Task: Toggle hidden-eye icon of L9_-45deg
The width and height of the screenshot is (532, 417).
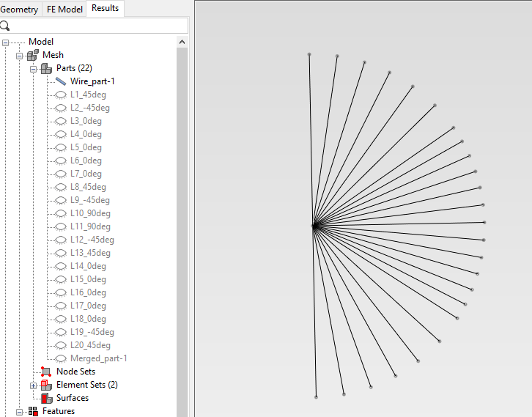Action: [x=61, y=200]
